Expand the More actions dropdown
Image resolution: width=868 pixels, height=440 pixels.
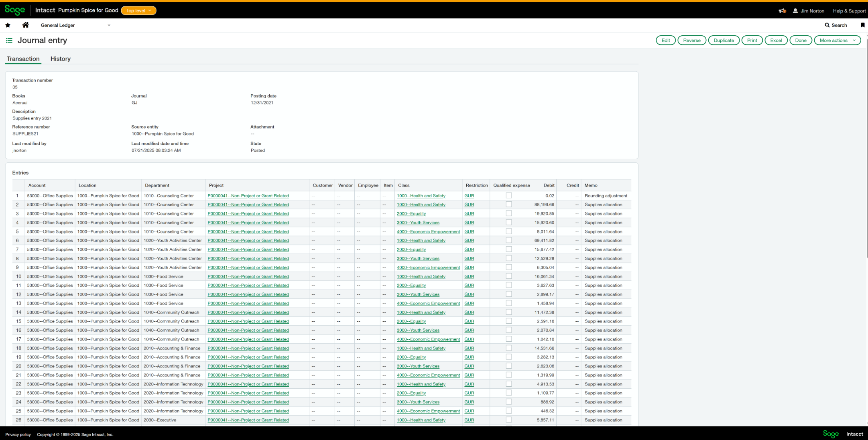[x=837, y=41]
